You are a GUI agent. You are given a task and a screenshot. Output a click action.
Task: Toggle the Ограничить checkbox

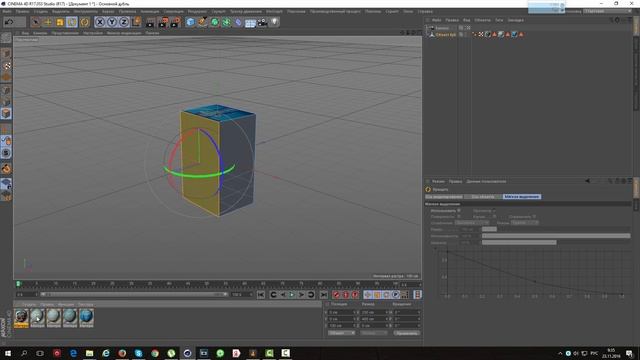534,217
